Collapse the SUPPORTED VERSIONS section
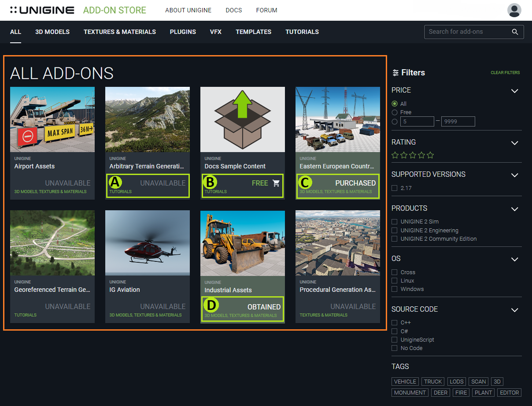This screenshot has width=532, height=406. tap(514, 175)
